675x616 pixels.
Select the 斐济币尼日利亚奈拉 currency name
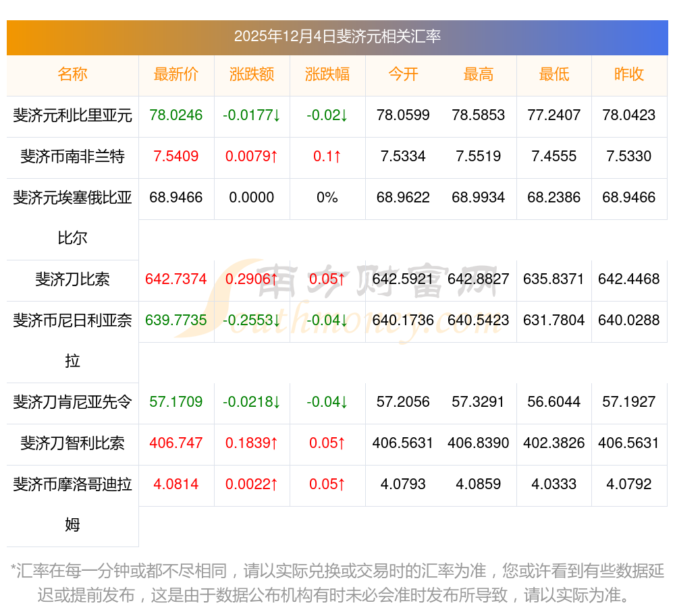click(x=72, y=340)
